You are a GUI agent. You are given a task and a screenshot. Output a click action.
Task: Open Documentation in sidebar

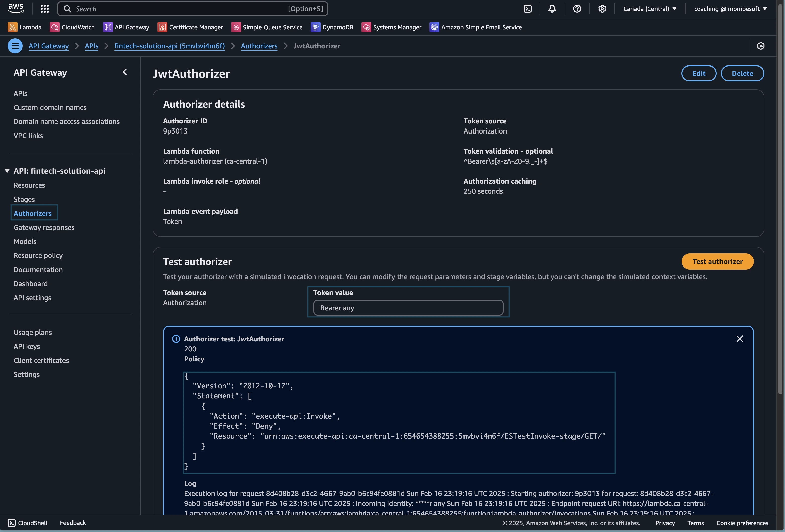click(x=38, y=270)
